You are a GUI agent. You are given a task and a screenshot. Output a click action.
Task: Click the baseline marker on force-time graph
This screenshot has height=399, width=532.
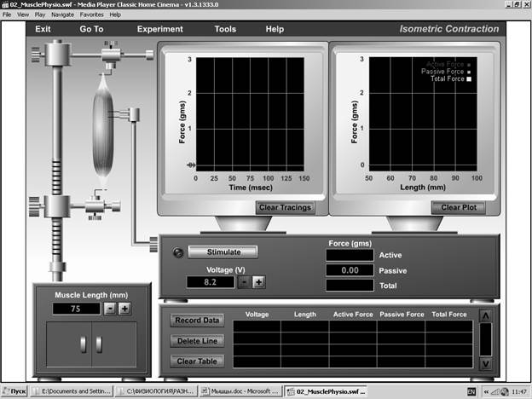191,165
